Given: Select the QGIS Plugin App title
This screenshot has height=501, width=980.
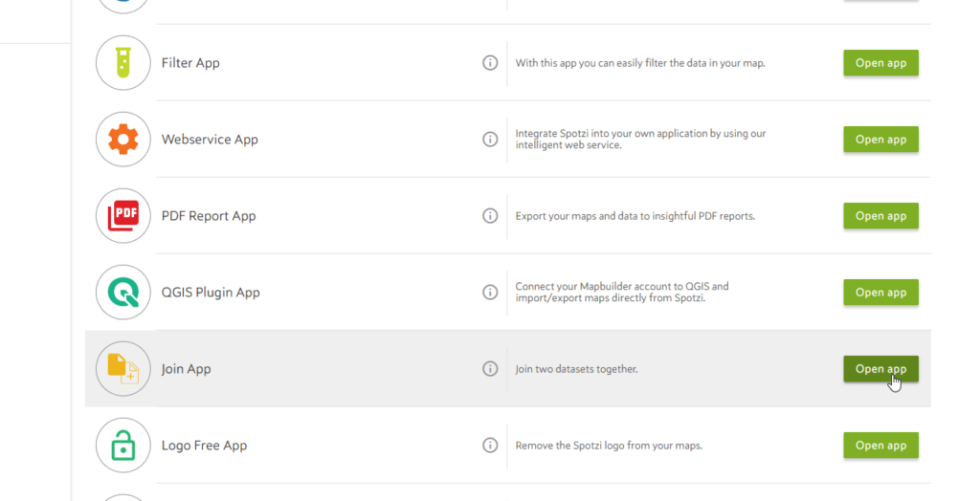Looking at the screenshot, I should tap(211, 293).
